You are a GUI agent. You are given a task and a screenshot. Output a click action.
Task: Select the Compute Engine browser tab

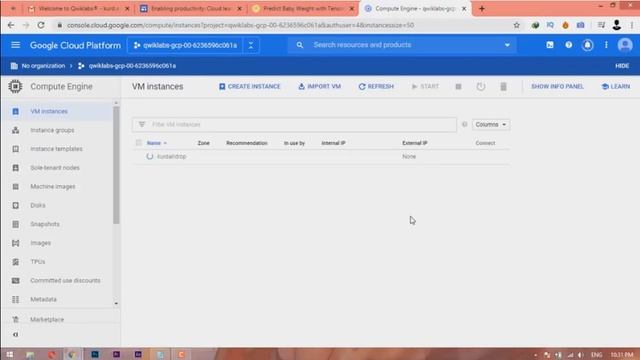tap(415, 9)
